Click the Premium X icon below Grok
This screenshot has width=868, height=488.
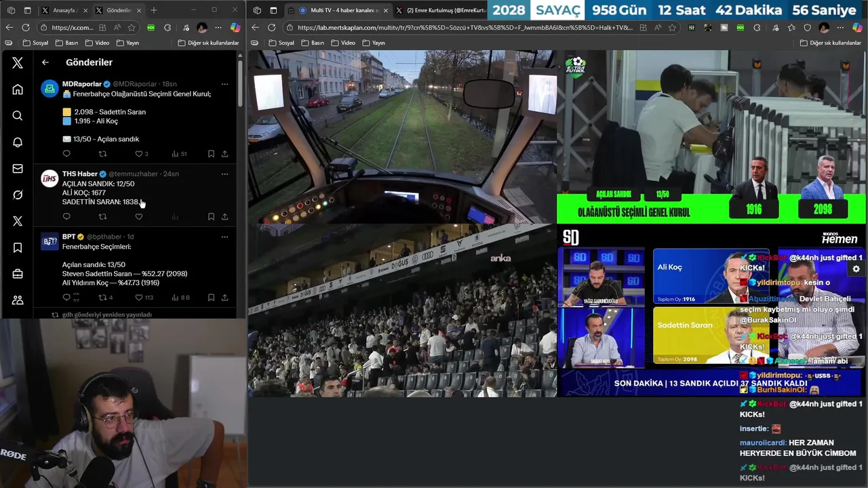click(18, 221)
